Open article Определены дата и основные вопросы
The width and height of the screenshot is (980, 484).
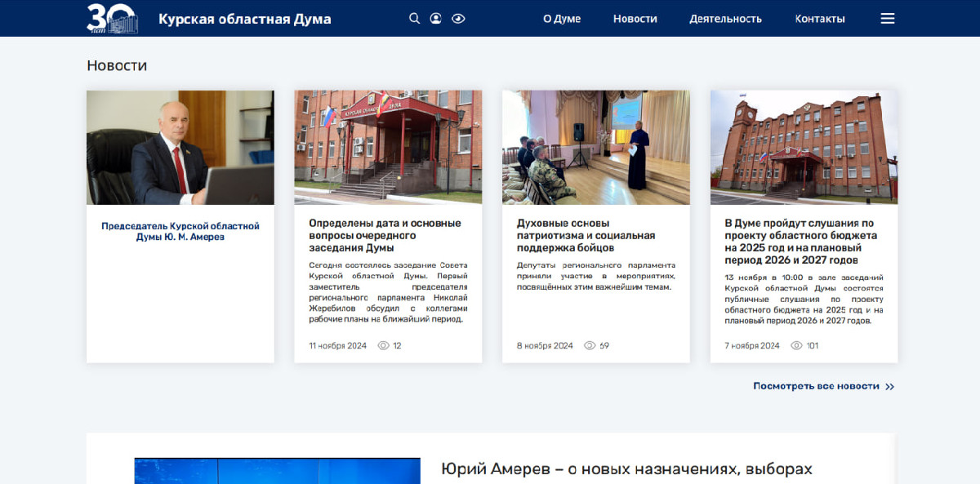coord(385,235)
